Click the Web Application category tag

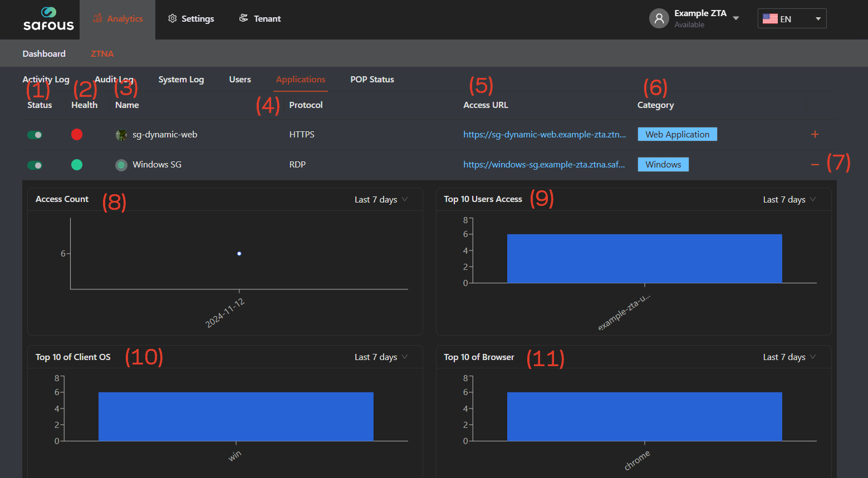[677, 135]
